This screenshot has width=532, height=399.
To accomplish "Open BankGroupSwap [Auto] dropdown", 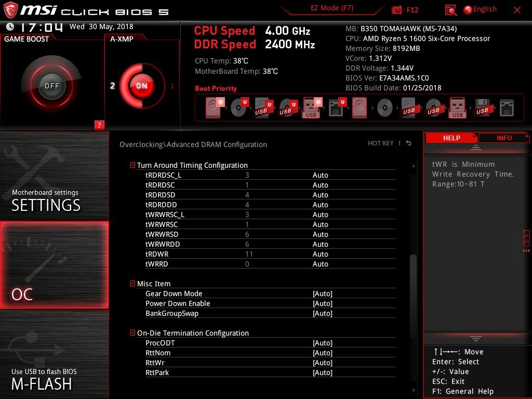I will click(322, 313).
